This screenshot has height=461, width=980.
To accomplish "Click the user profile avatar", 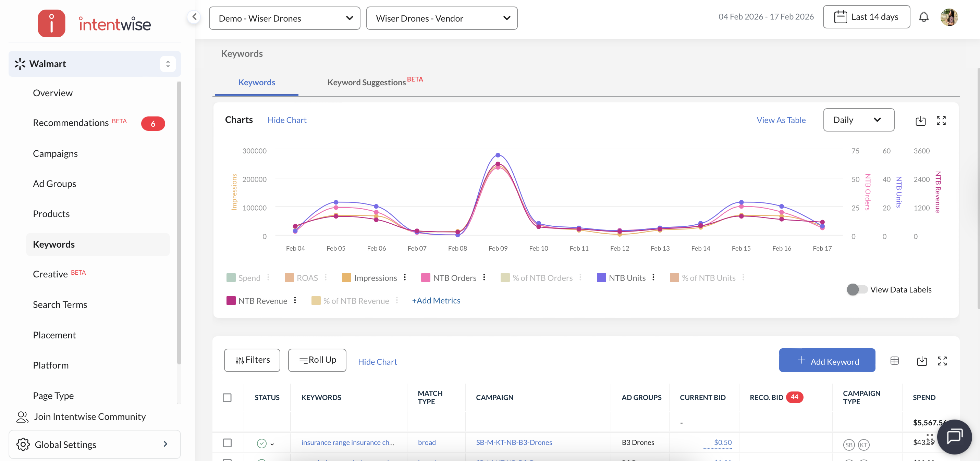I will (949, 17).
